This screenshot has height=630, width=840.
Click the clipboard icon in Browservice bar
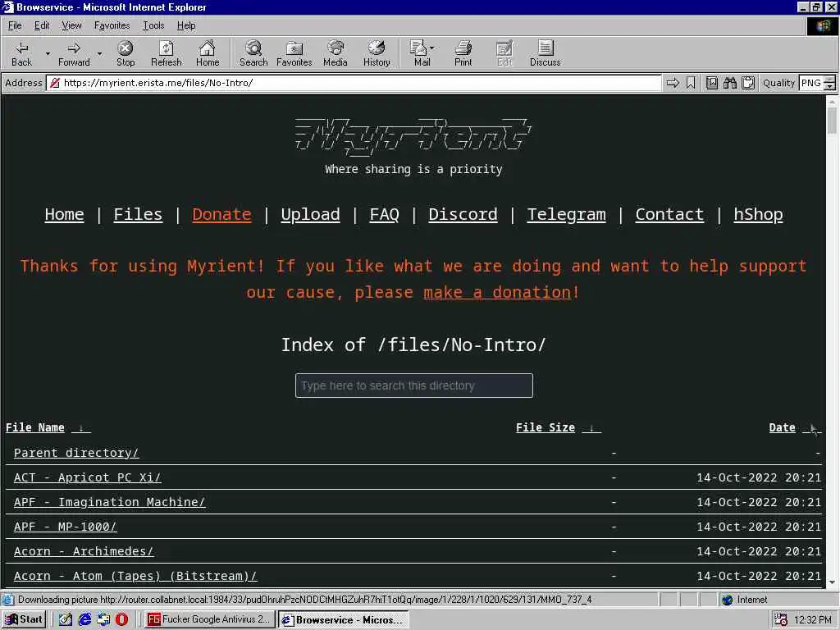tap(748, 83)
